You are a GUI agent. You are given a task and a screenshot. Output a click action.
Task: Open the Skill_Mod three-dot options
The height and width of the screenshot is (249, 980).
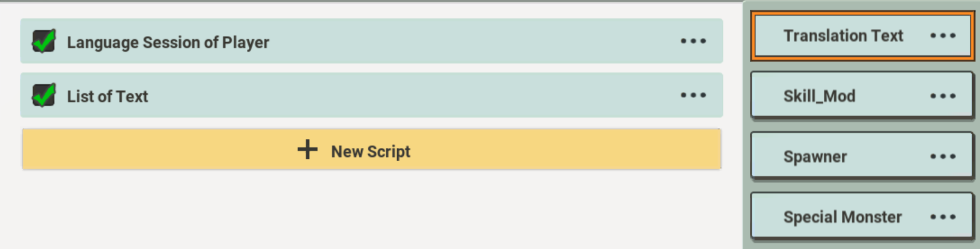pyautogui.click(x=942, y=96)
